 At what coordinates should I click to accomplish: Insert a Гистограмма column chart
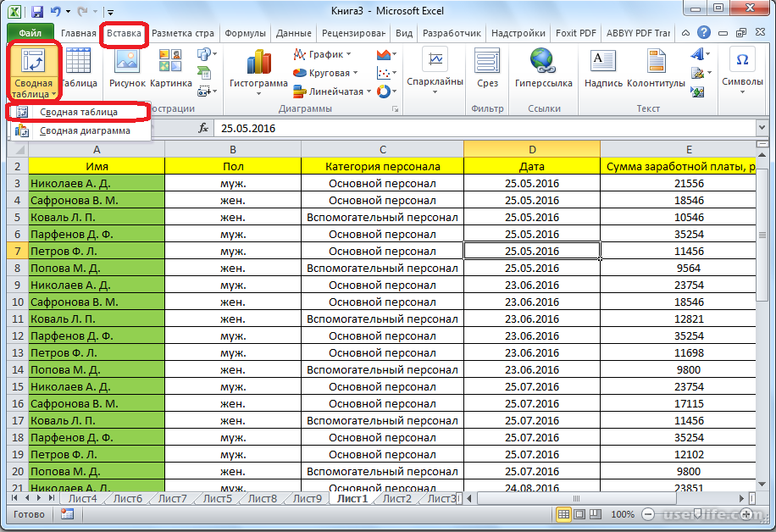coord(258,72)
